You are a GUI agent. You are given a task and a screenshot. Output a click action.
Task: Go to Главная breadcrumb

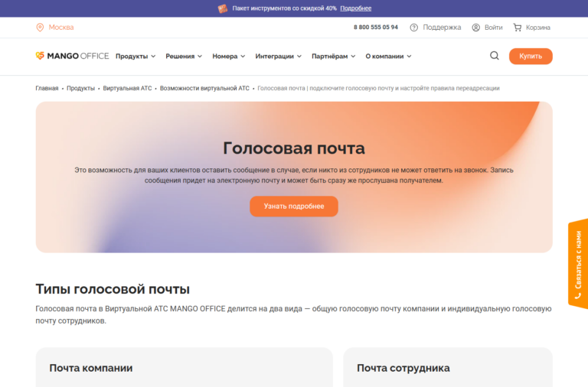(47, 89)
